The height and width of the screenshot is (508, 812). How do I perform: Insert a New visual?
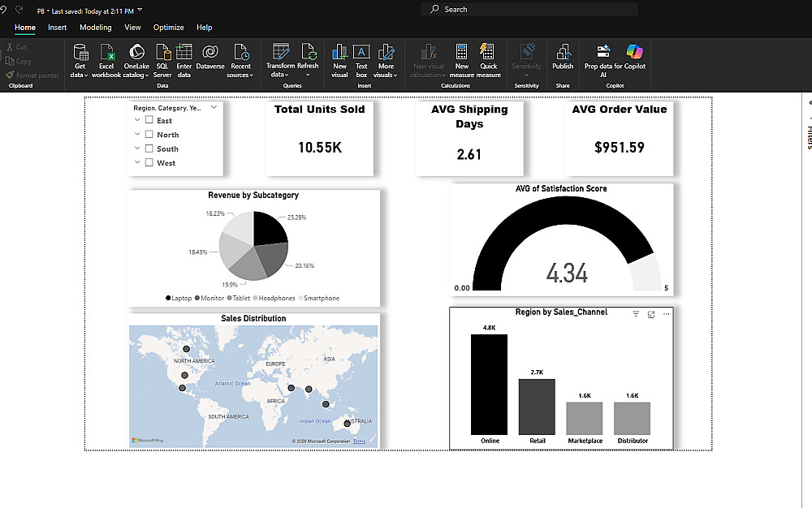(339, 53)
